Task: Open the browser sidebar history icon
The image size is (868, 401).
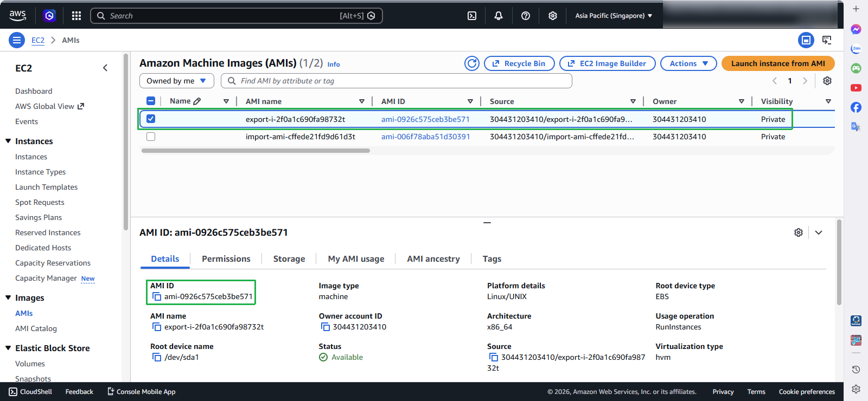Action: click(856, 370)
